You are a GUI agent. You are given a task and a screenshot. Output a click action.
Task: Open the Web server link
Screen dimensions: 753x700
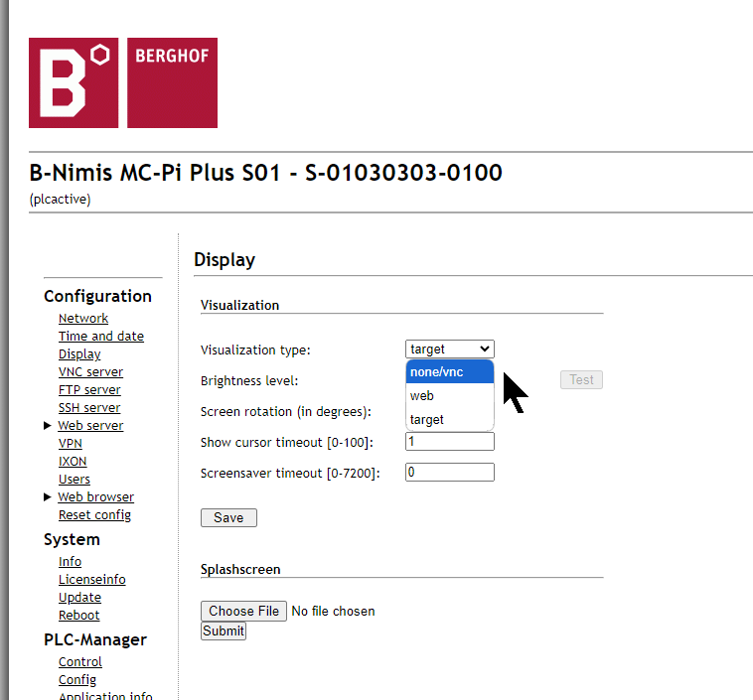tap(90, 425)
